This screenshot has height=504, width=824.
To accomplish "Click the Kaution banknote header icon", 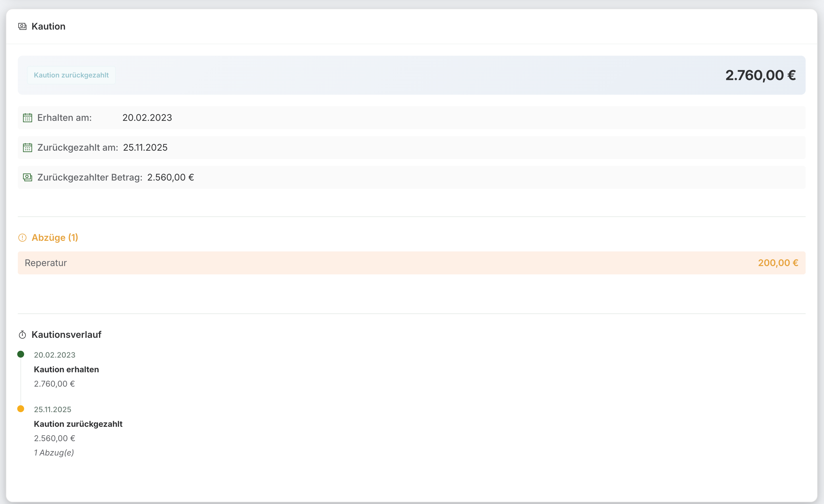I will tap(22, 26).
